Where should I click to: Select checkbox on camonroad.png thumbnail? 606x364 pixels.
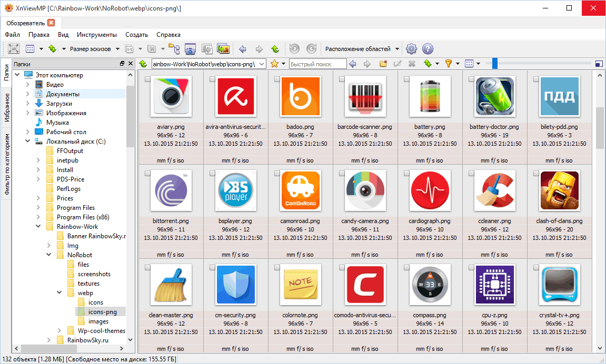[x=277, y=173]
